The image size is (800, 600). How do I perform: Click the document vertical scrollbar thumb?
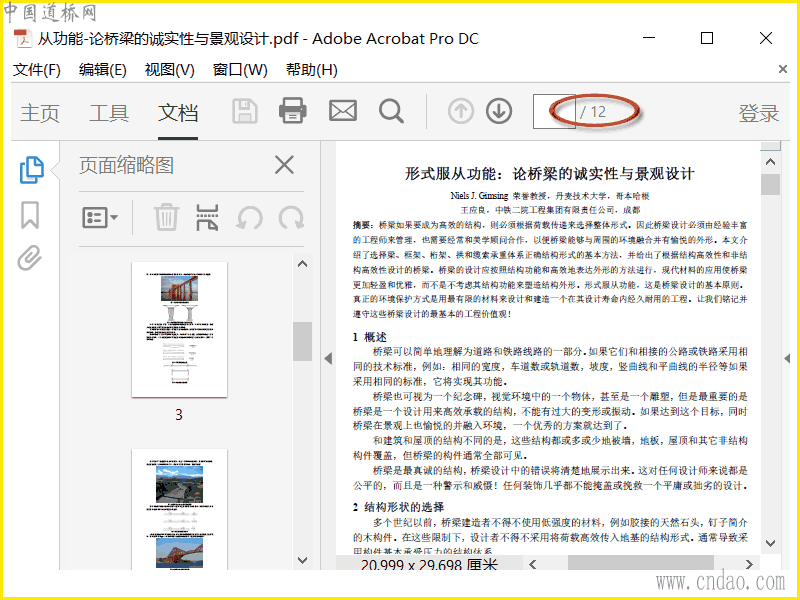[x=770, y=184]
